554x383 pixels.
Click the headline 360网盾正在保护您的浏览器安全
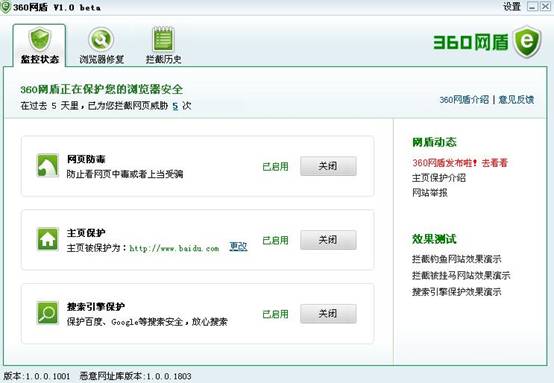(x=102, y=89)
